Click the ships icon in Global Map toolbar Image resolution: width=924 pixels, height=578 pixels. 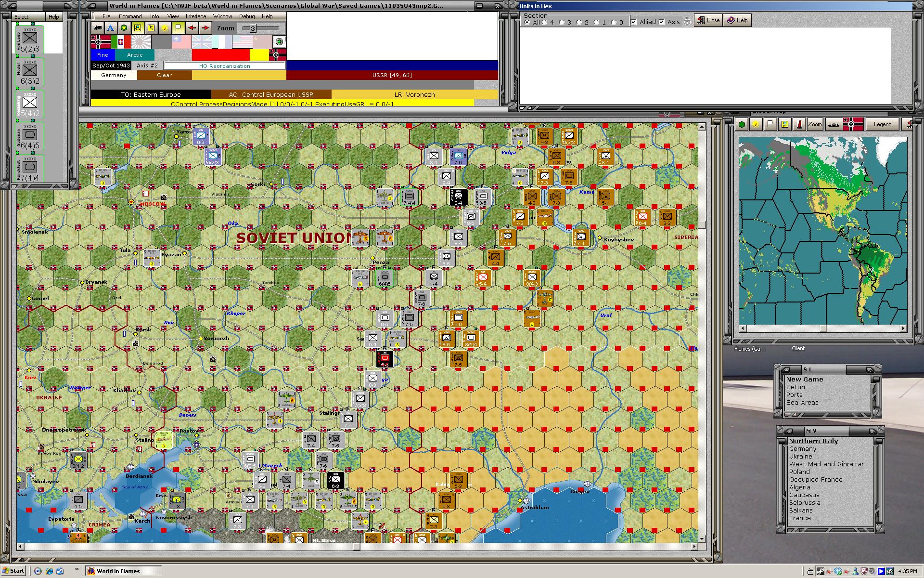click(x=834, y=124)
